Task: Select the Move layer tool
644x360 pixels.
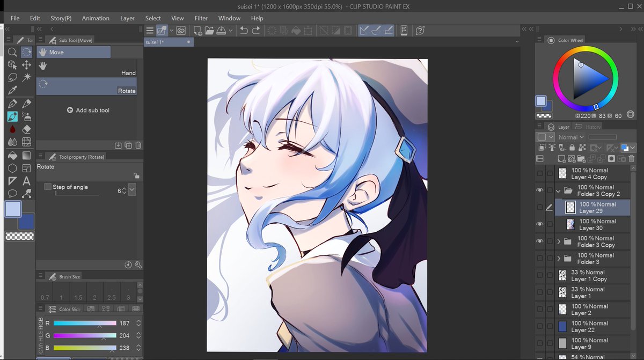Action: pyautogui.click(x=26, y=65)
